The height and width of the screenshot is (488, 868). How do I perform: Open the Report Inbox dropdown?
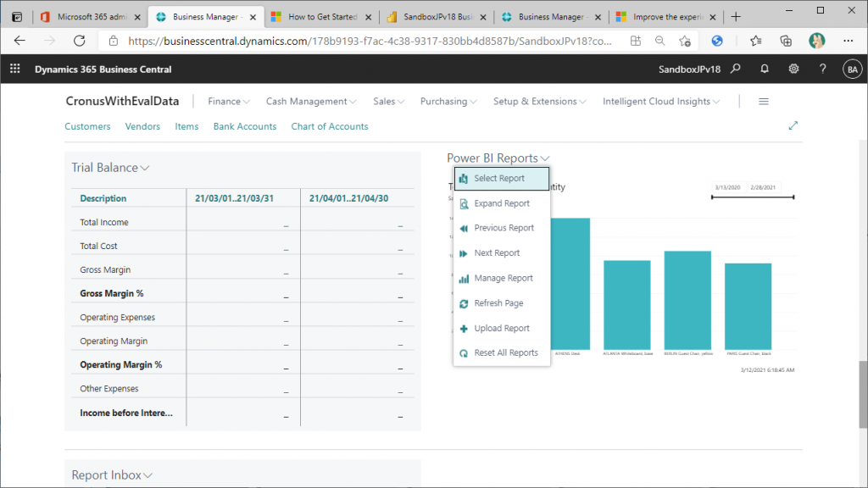pyautogui.click(x=112, y=474)
